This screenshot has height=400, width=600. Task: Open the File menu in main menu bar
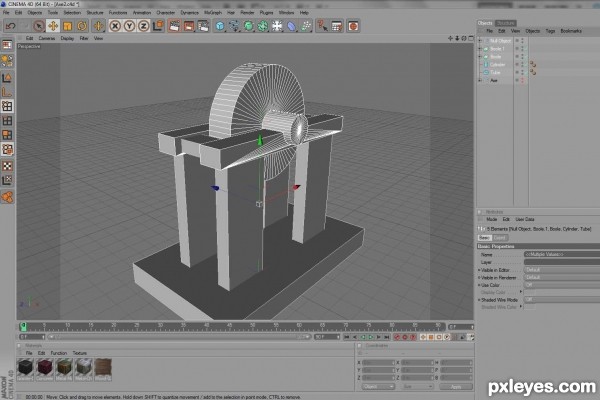tap(6, 13)
